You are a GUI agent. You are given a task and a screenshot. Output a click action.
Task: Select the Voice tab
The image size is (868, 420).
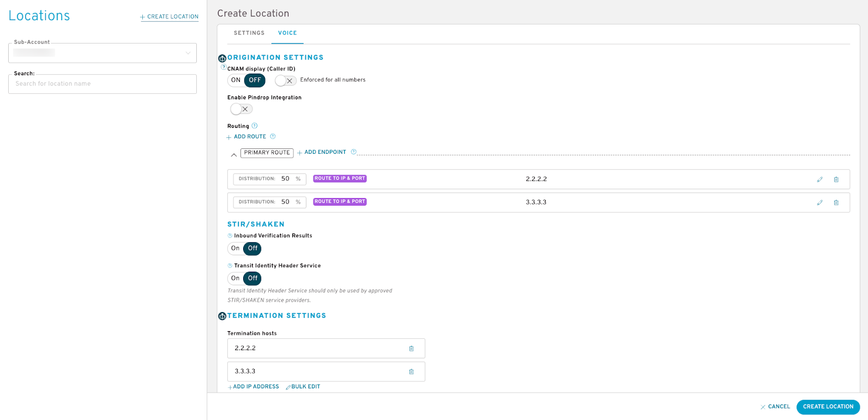(x=287, y=33)
